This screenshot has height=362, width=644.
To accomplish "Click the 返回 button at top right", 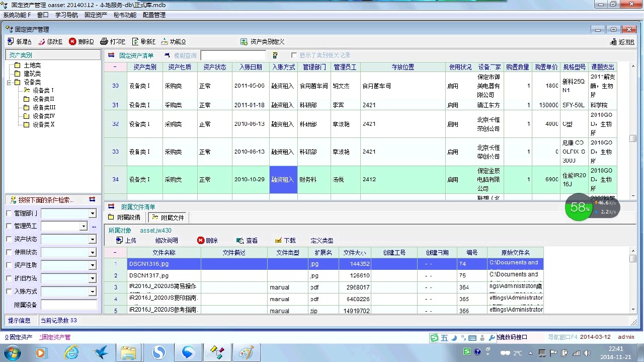I will (622, 42).
